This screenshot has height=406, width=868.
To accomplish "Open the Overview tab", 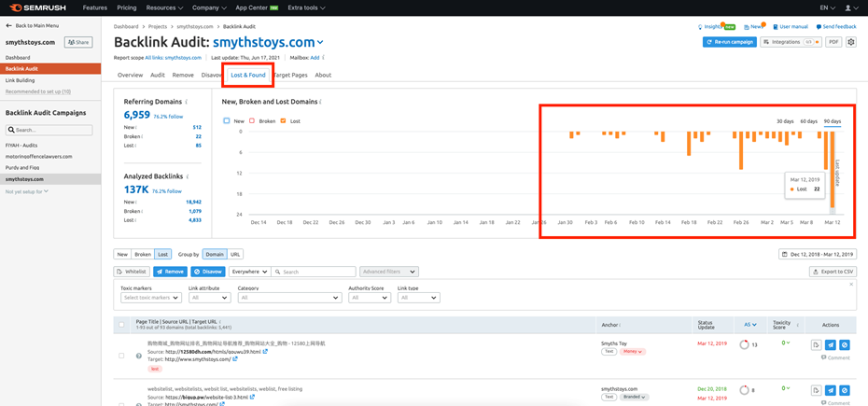I will pyautogui.click(x=130, y=75).
